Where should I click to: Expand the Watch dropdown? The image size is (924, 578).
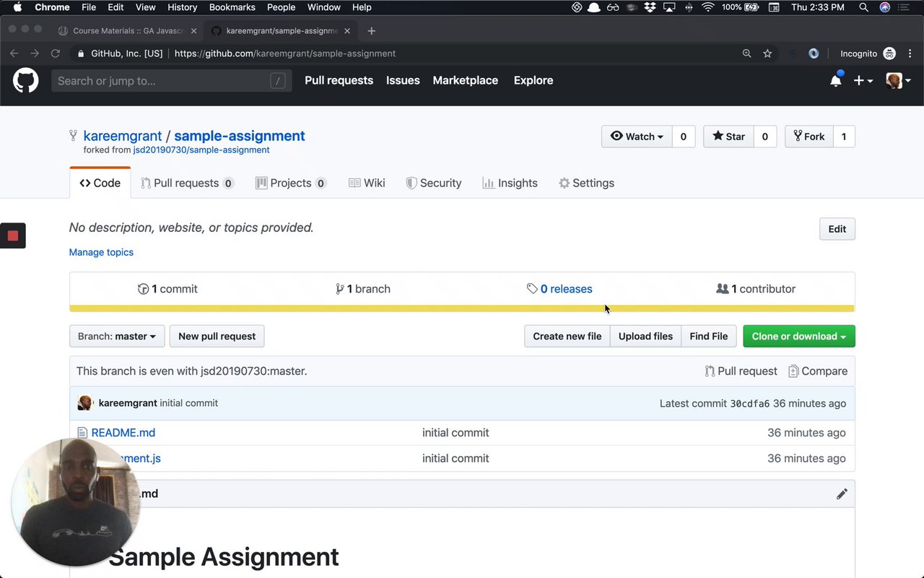pyautogui.click(x=637, y=137)
